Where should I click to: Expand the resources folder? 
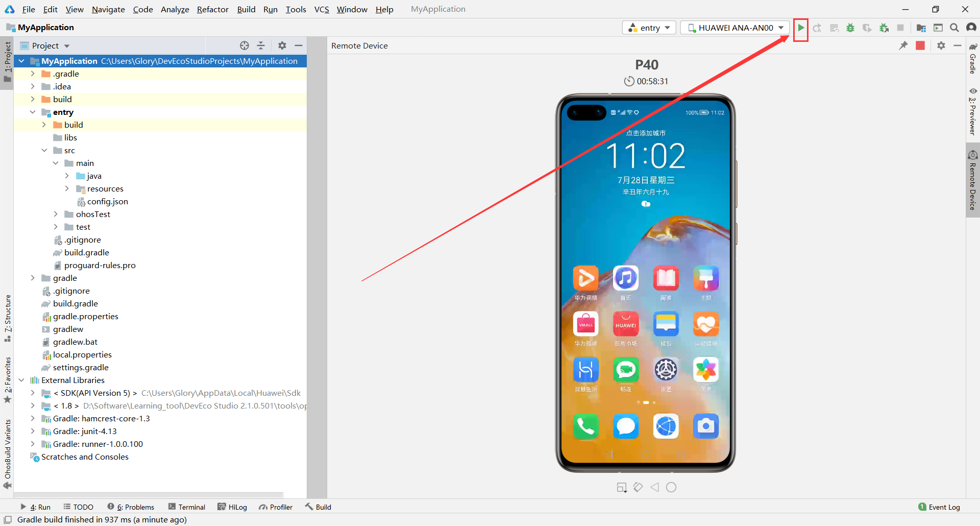(67, 188)
